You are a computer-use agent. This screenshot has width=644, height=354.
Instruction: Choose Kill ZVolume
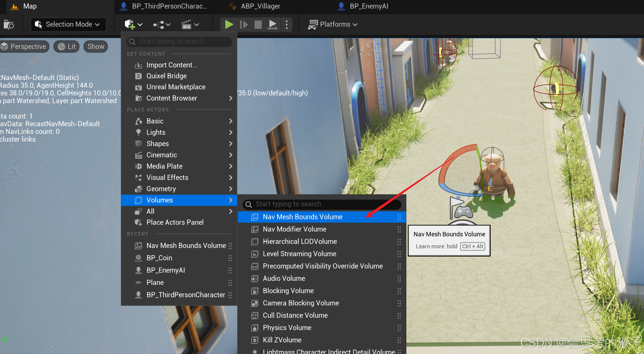point(322,340)
